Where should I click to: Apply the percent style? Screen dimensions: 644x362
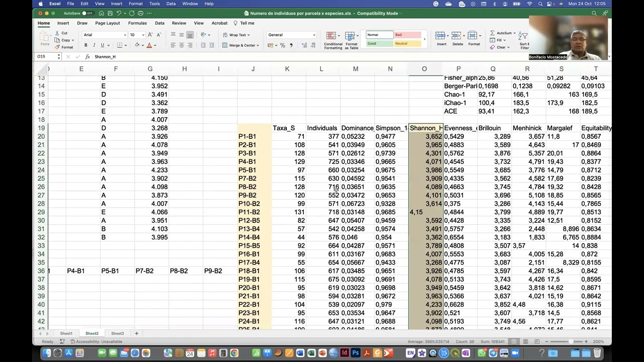(282, 45)
